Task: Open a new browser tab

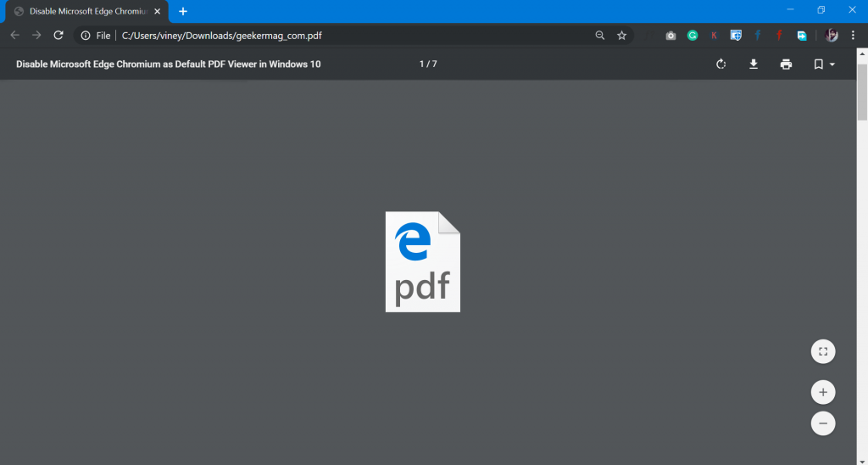Action: [x=183, y=12]
